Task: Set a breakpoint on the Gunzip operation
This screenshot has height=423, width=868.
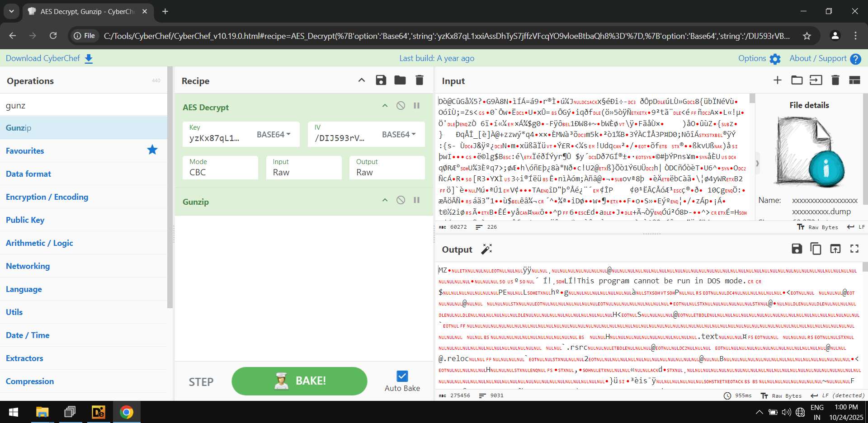Action: pos(416,200)
